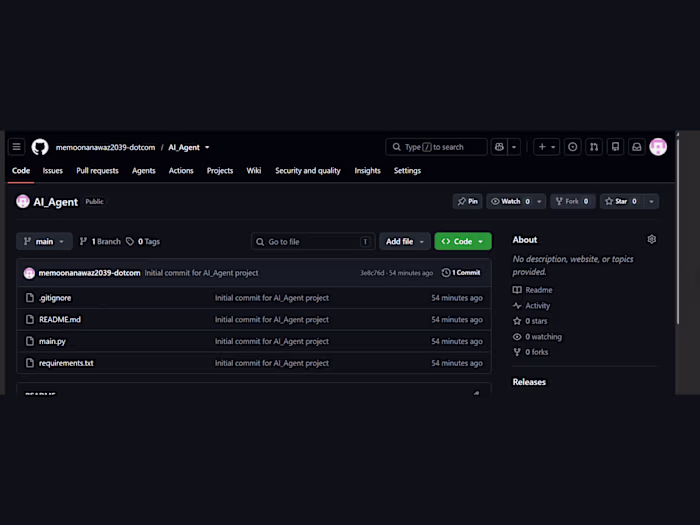The width and height of the screenshot is (700, 525).
Task: Open About settings gear icon
Action: [652, 239]
